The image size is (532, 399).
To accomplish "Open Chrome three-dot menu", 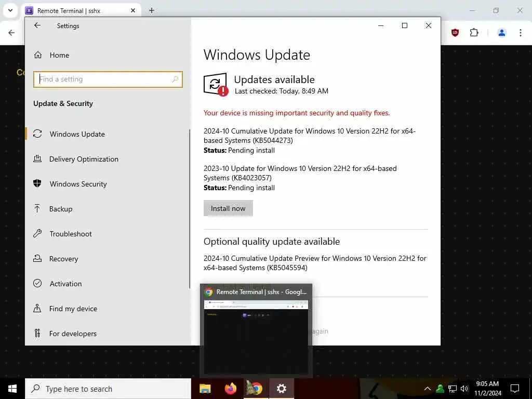I will pos(521,33).
